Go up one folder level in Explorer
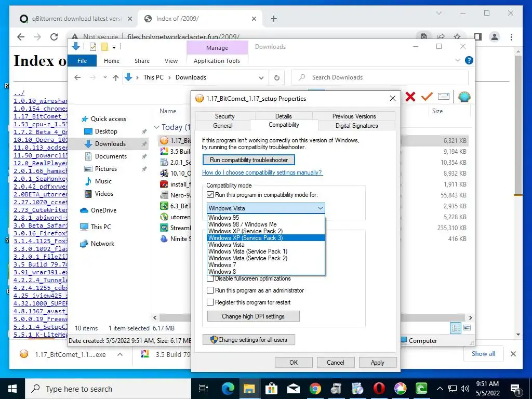This screenshot has width=532, height=399. [x=116, y=77]
